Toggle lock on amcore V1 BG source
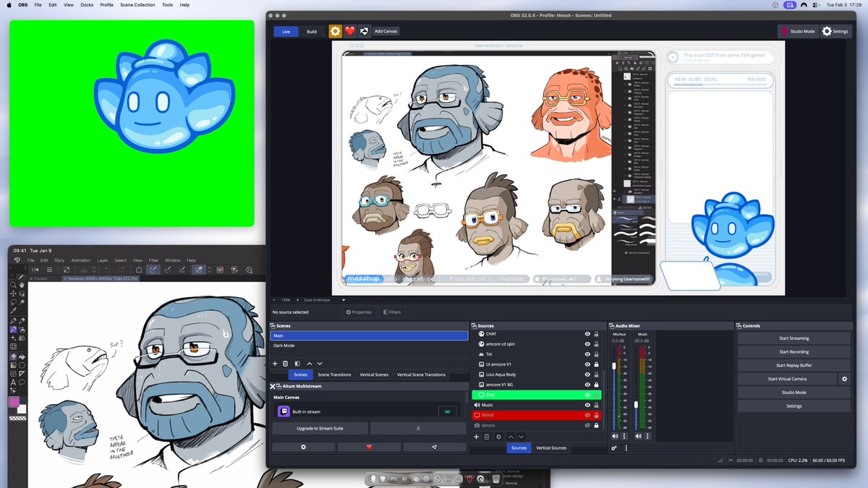The image size is (868, 488). 596,385
